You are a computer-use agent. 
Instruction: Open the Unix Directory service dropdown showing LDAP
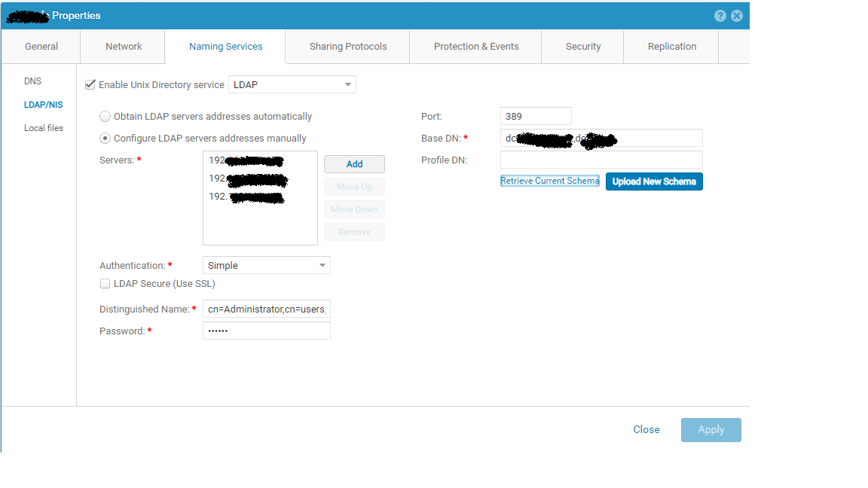click(292, 84)
